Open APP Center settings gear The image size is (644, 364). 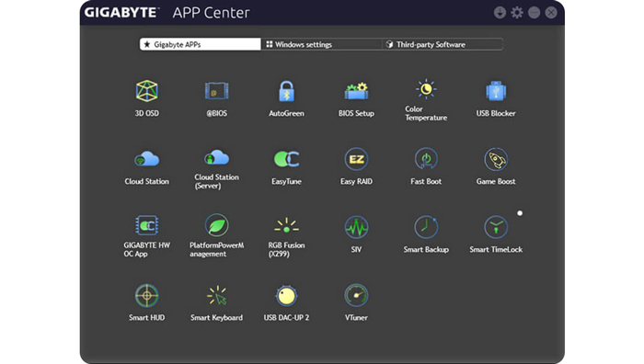click(x=517, y=13)
